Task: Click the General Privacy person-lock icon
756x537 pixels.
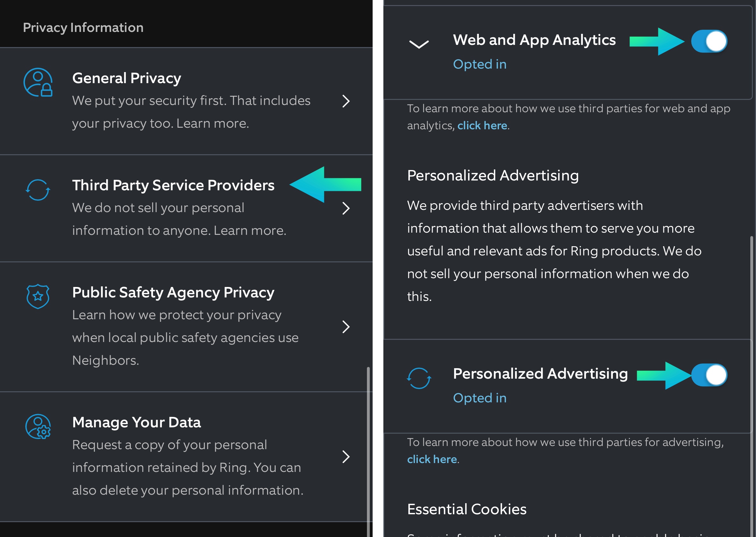Action: tap(38, 82)
